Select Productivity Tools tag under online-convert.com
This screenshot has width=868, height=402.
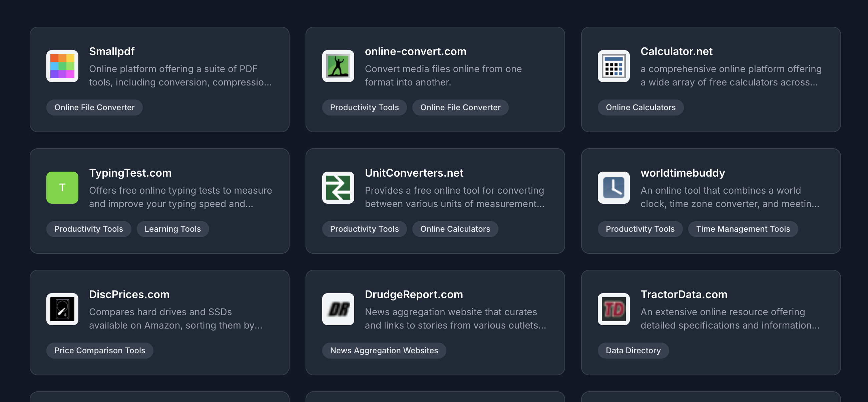pos(364,107)
